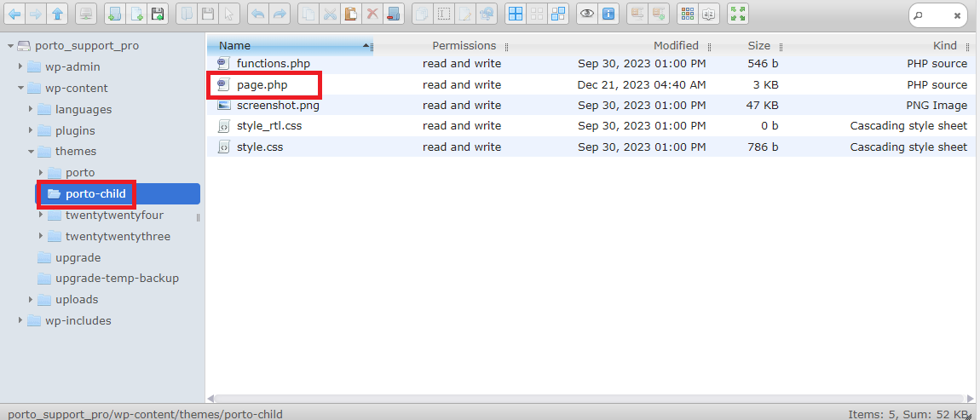Create a new file with the toolbar icon
The width and height of the screenshot is (980, 420).
coord(135,14)
